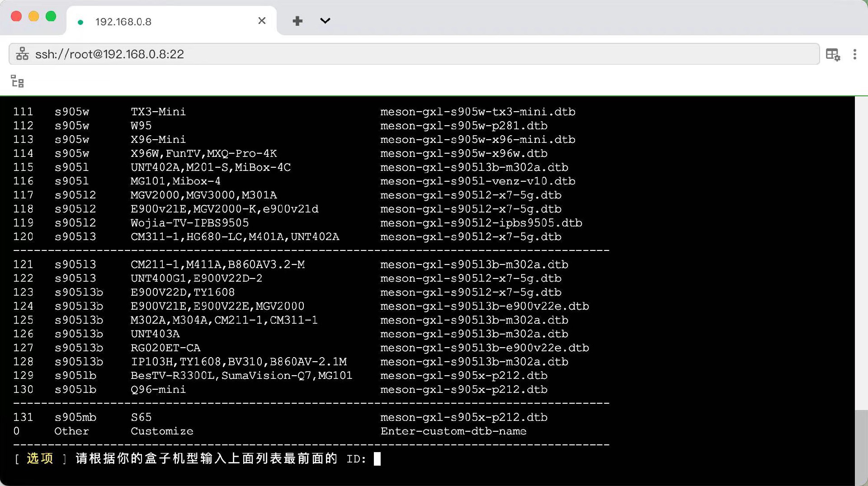Image resolution: width=868 pixels, height=486 pixels.
Task: Click the terminal cursor after ID prompt
Action: click(377, 459)
